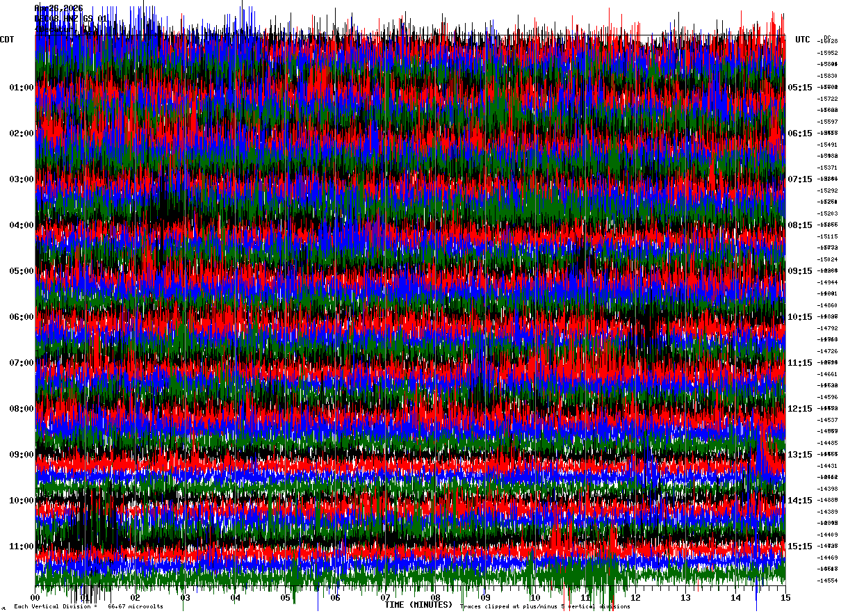
Task: Click the -14554 DC offset value
Action: point(828,581)
